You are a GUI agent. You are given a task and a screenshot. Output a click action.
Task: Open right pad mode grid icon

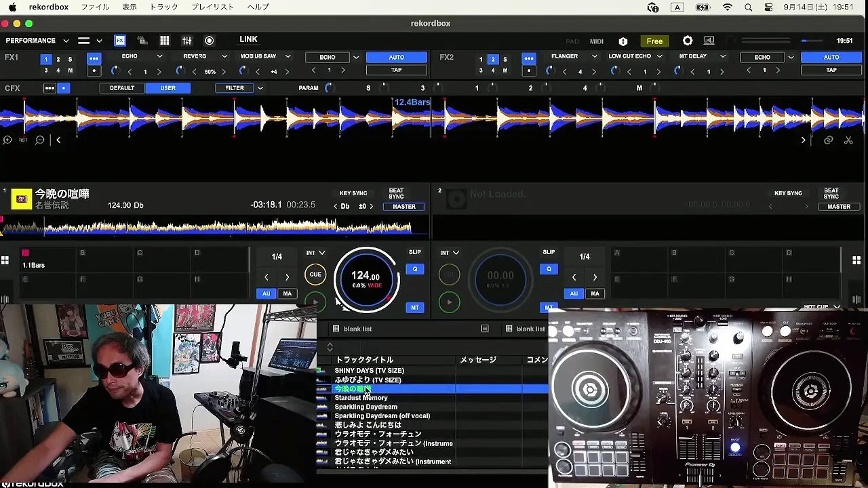(856, 260)
